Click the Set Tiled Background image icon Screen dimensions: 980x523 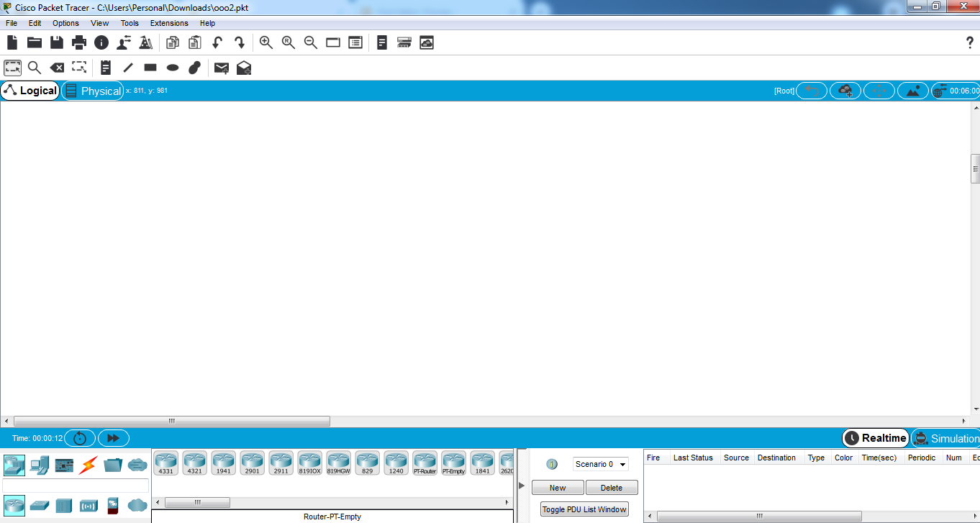tap(913, 91)
